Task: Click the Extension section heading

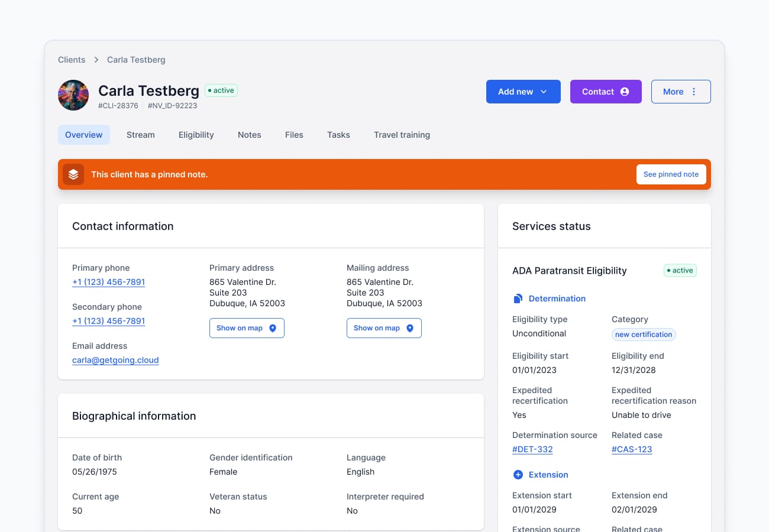Action: tap(548, 475)
